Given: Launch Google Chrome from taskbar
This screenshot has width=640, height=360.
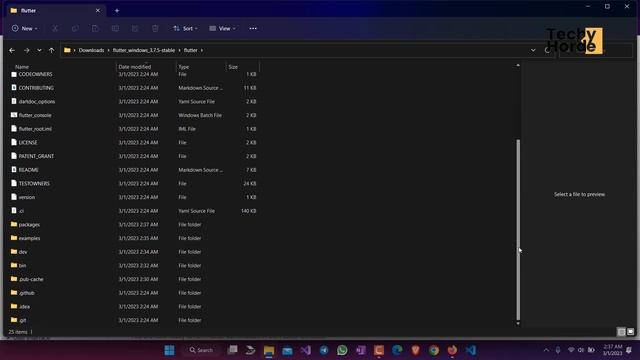Looking at the screenshot, I should click(434, 350).
